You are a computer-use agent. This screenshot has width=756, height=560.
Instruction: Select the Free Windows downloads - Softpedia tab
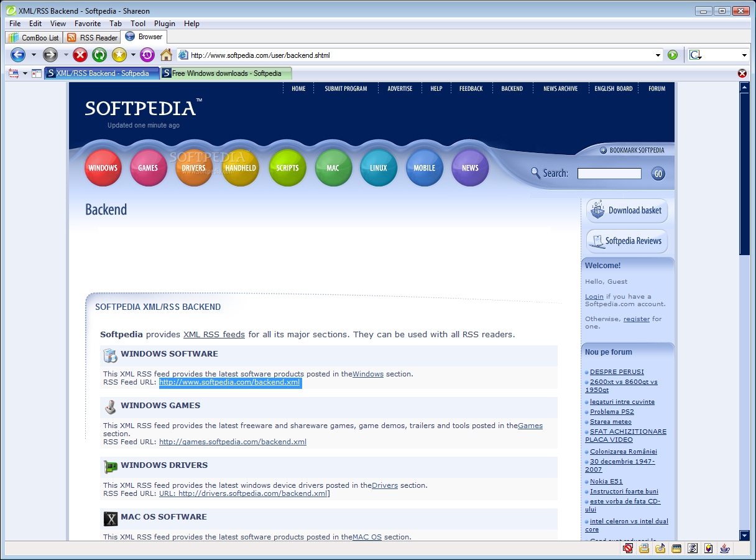[x=226, y=73]
